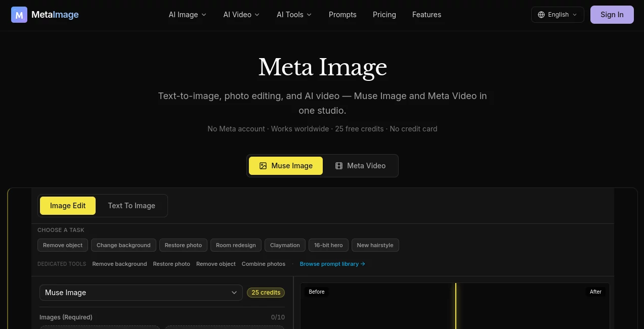Click the Muse Image picture icon

tap(263, 166)
